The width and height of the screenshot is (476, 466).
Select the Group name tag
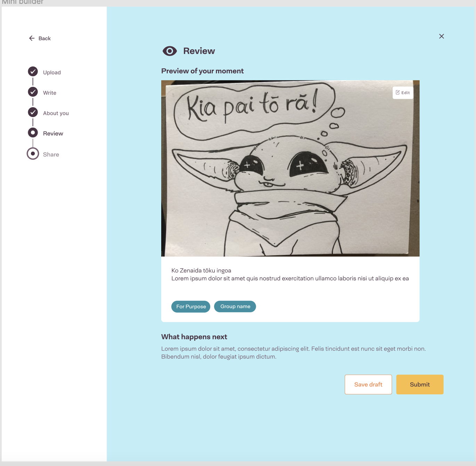[235, 307]
